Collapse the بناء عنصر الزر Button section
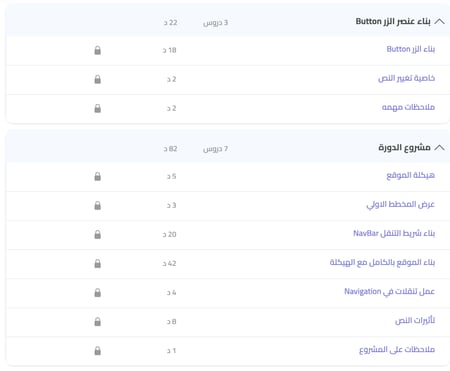The width and height of the screenshot is (450, 371). coord(440,22)
